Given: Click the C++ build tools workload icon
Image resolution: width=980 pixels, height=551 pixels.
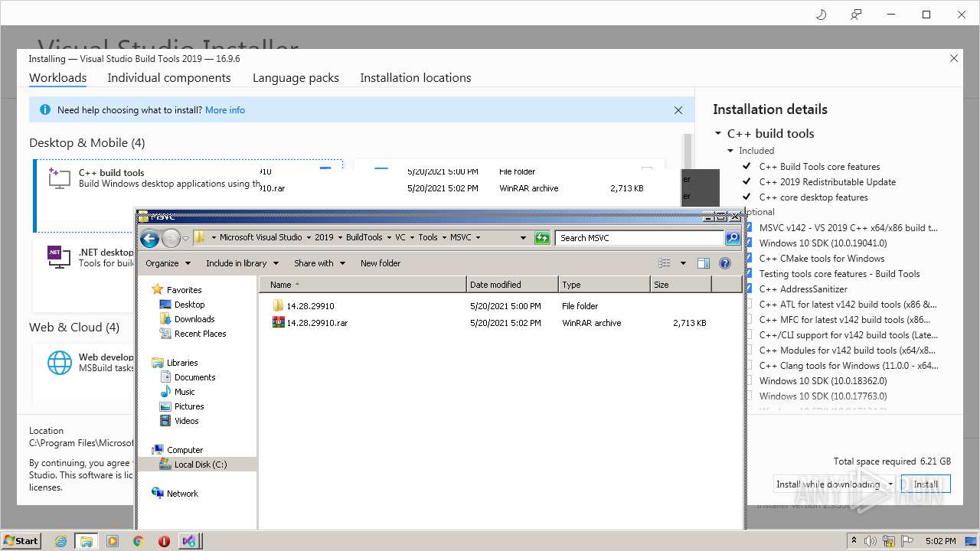Looking at the screenshot, I should [x=59, y=178].
